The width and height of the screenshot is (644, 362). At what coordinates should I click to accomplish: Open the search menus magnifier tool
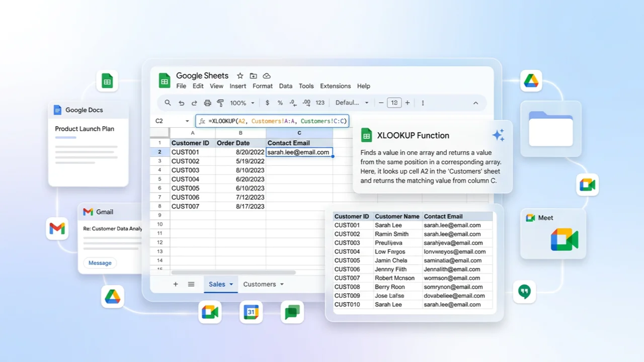(168, 103)
